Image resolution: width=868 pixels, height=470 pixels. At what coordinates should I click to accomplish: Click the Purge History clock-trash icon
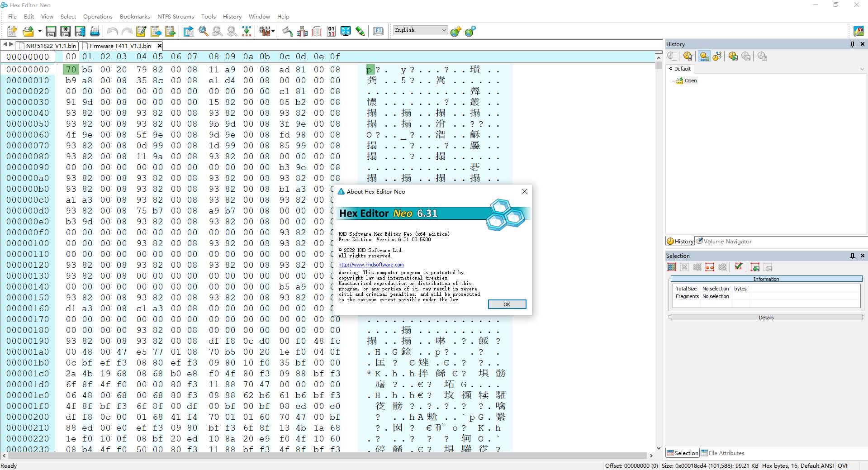[x=688, y=56]
